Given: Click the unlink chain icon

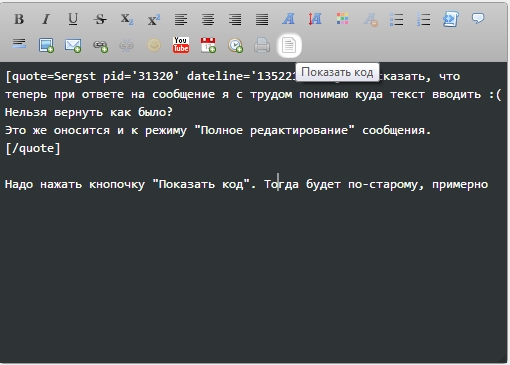Looking at the screenshot, I should pos(127,45).
